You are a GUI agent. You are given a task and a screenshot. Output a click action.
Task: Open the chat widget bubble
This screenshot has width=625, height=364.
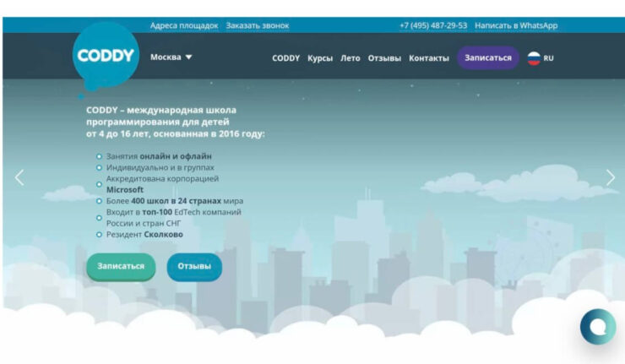[598, 326]
